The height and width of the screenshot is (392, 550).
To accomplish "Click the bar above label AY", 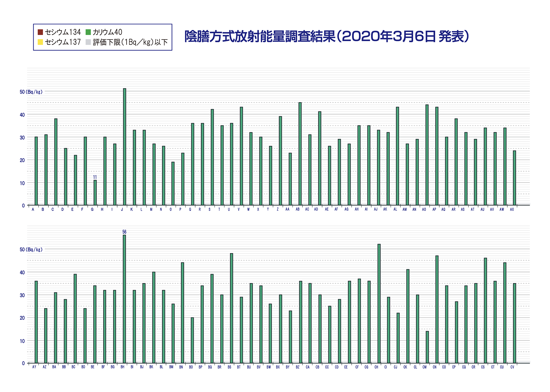I will (36, 322).
